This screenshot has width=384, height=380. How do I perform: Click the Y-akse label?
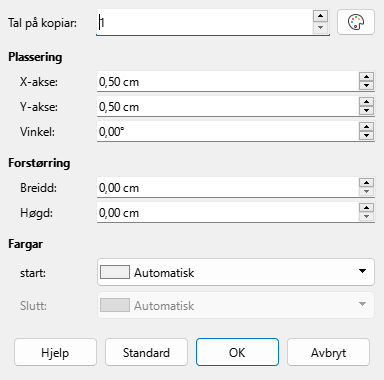point(39,107)
